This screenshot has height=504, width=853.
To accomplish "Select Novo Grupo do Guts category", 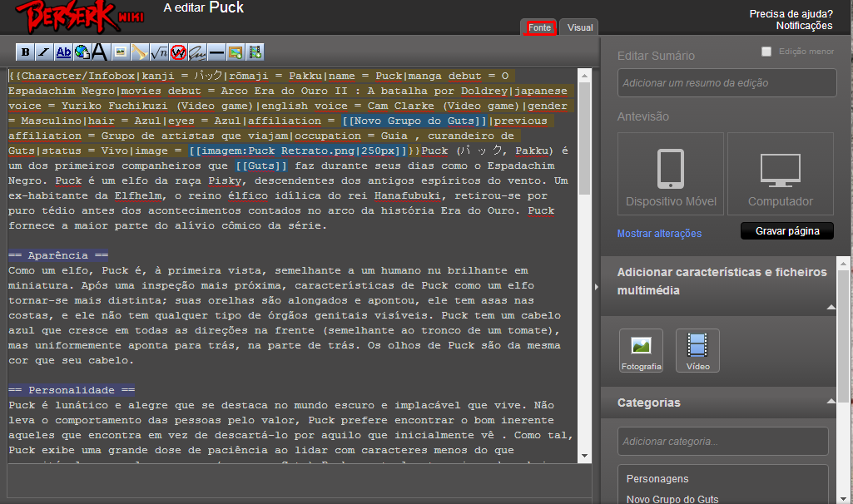I will click(x=672, y=499).
